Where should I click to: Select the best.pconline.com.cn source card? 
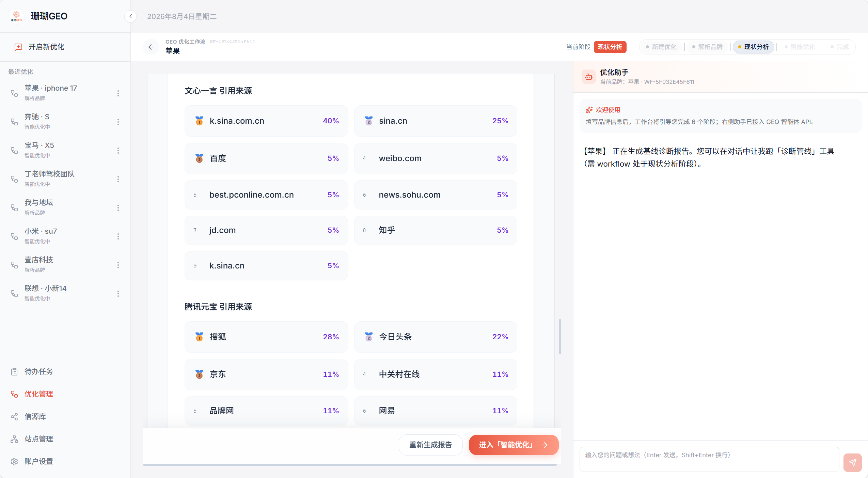point(266,195)
